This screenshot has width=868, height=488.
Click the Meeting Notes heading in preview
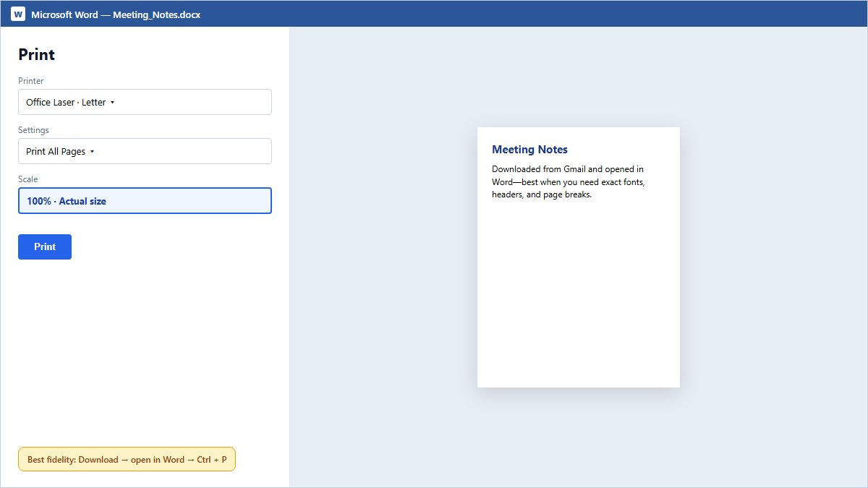pos(529,150)
